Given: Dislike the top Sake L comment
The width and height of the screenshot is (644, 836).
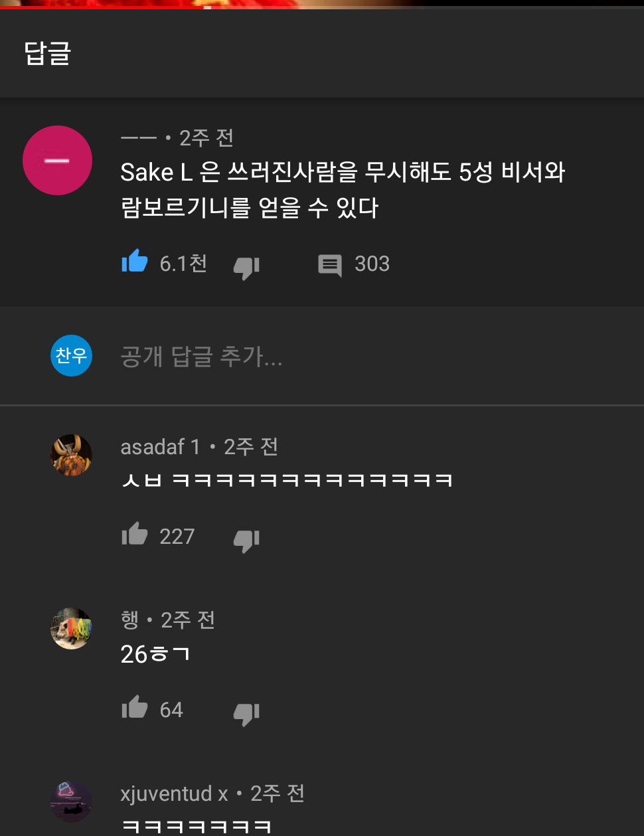Looking at the screenshot, I should [246, 266].
